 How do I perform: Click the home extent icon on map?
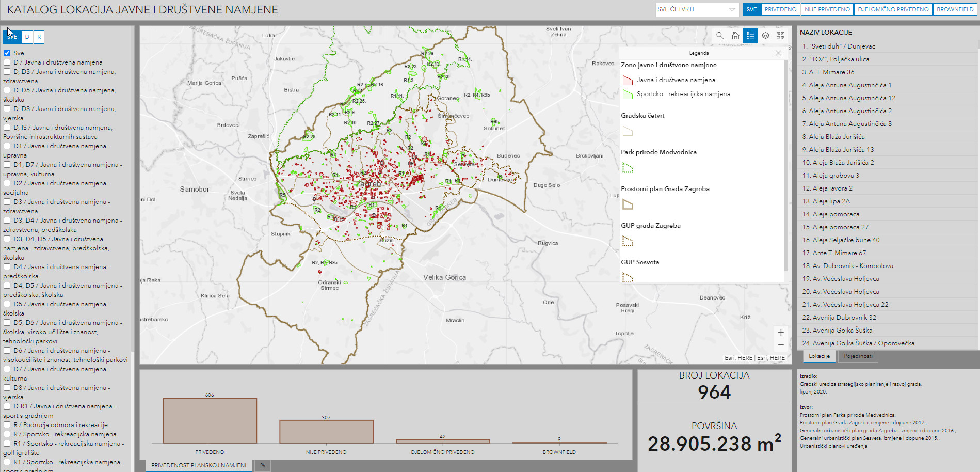pos(735,36)
